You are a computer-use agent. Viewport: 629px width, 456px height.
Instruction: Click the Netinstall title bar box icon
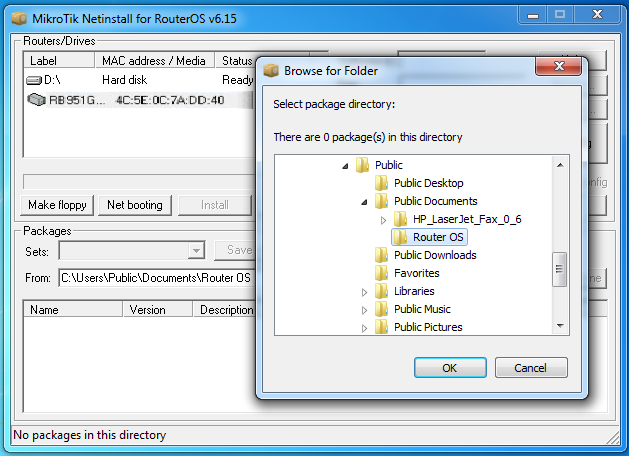point(19,18)
